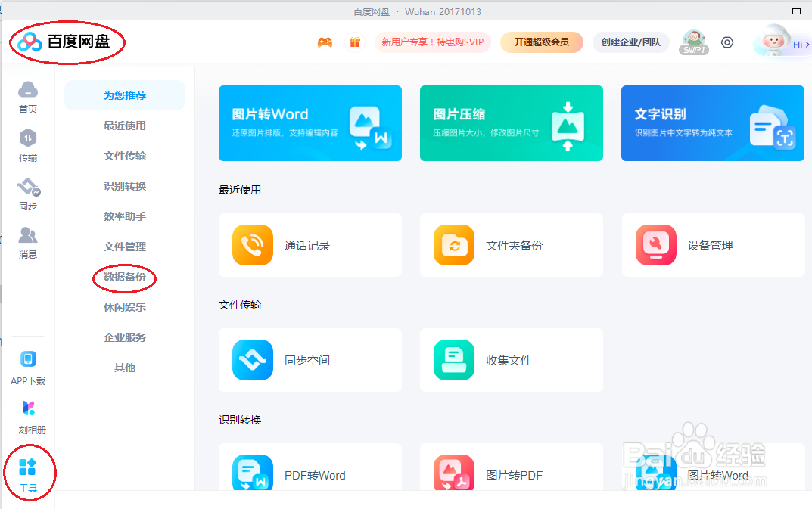Click the 设备管理 label text
The image size is (812, 509).
coord(710,246)
